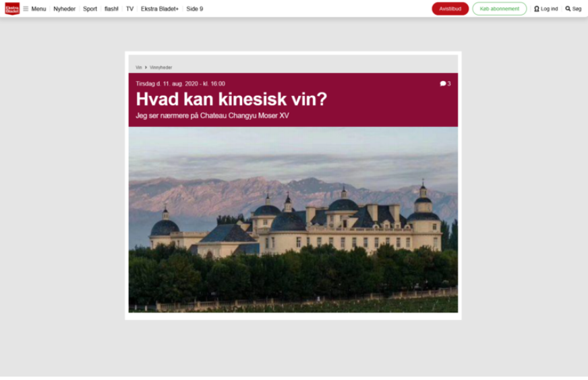
Task: Click the Køb abonnement button
Action: [500, 9]
